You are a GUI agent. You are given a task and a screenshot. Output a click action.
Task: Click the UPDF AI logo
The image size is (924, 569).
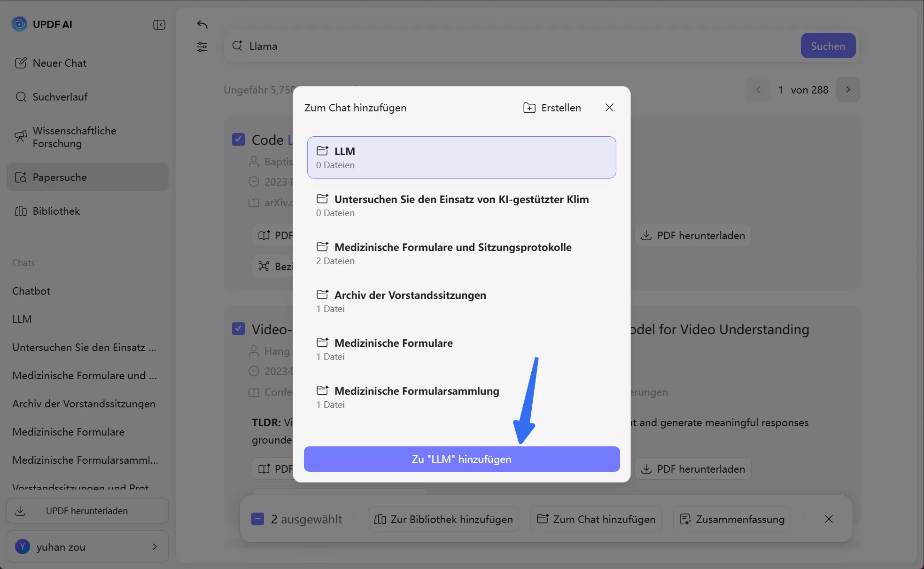(19, 24)
